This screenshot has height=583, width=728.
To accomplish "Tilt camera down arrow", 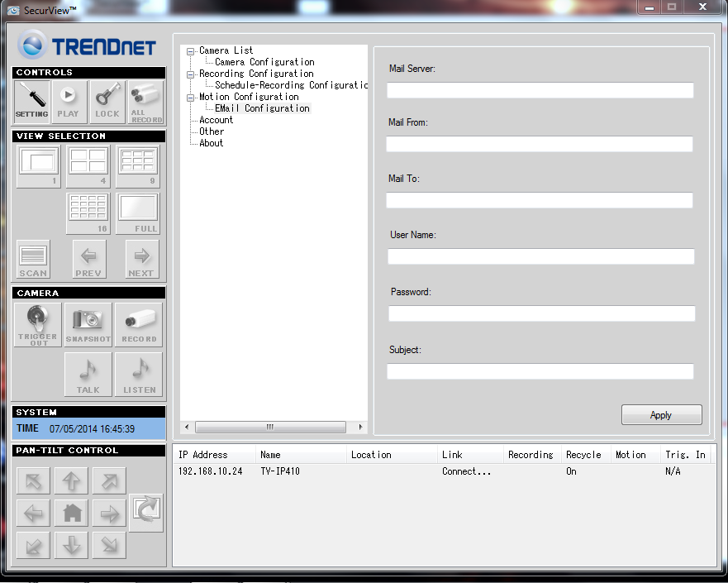I will [72, 545].
